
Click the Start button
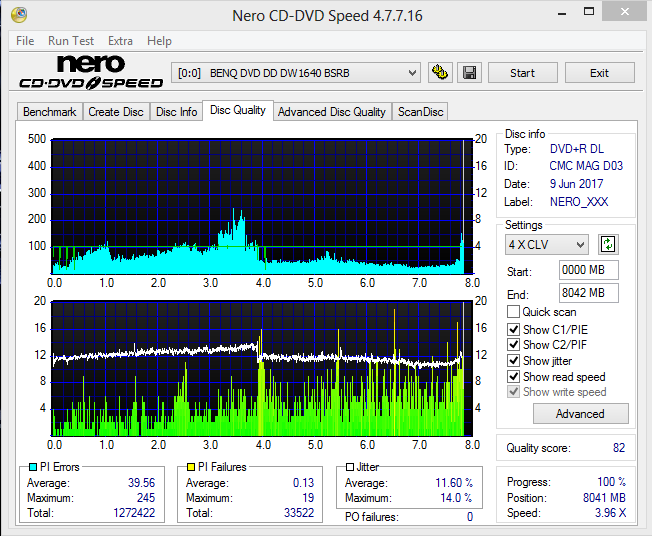(523, 73)
